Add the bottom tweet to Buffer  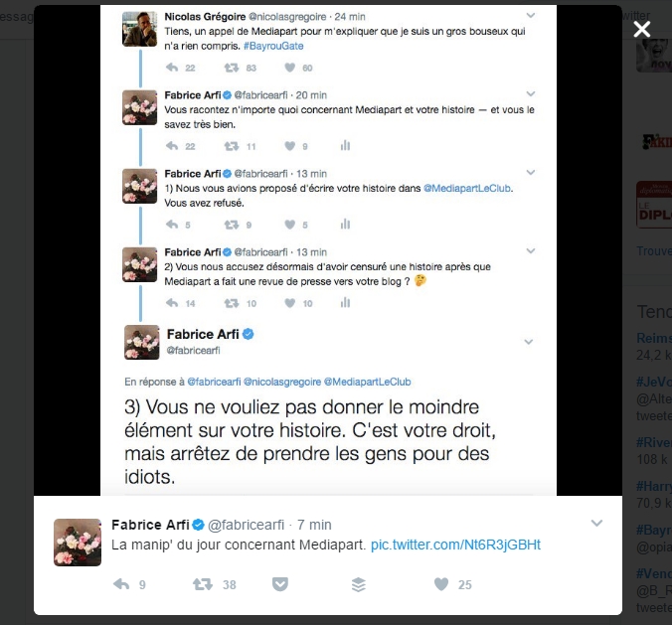point(358,584)
